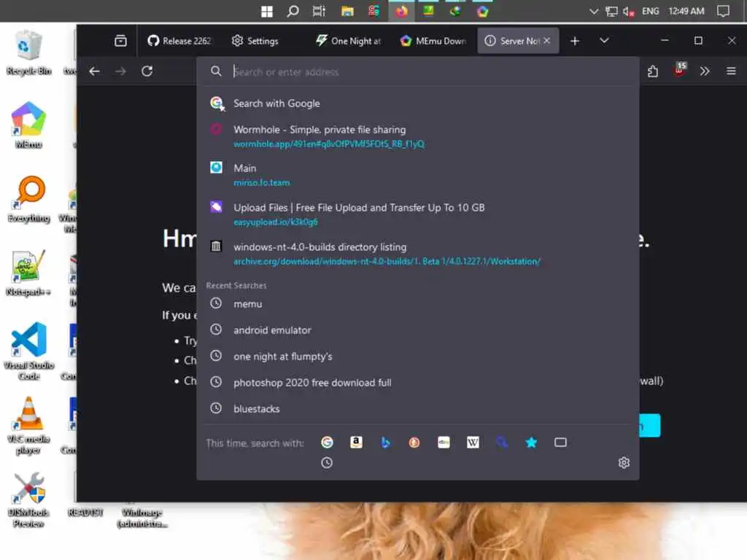Go back to the previous page

click(94, 71)
